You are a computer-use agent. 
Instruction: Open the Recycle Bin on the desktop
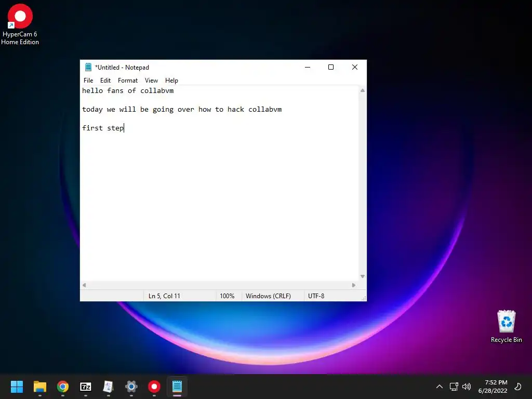pos(506,326)
